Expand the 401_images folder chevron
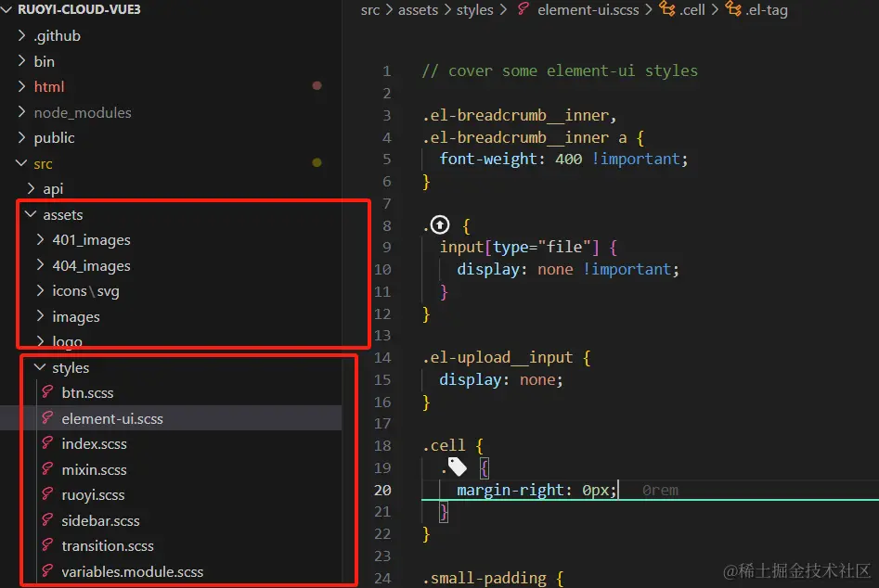The height and width of the screenshot is (588, 879). [40, 239]
